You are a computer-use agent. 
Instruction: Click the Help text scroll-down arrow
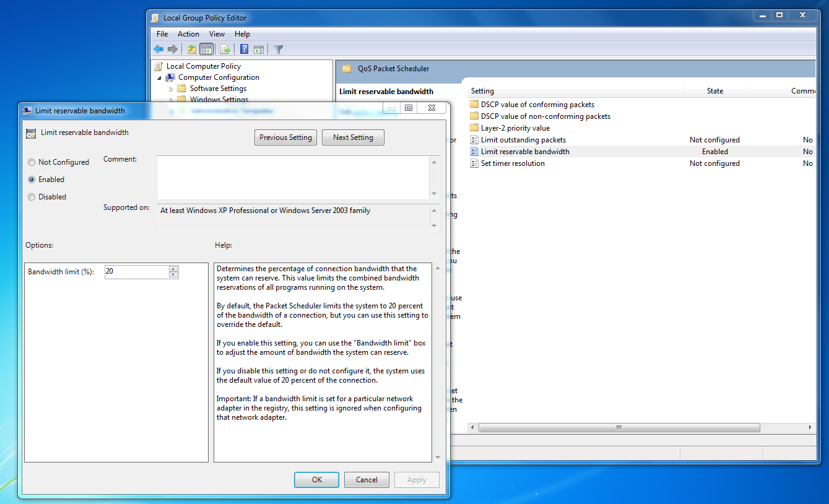pyautogui.click(x=438, y=457)
